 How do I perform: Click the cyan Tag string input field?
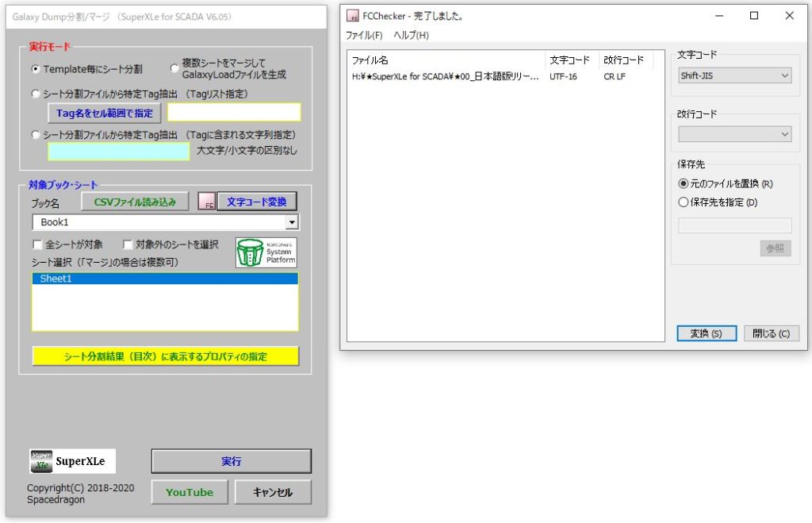pyautogui.click(x=119, y=152)
